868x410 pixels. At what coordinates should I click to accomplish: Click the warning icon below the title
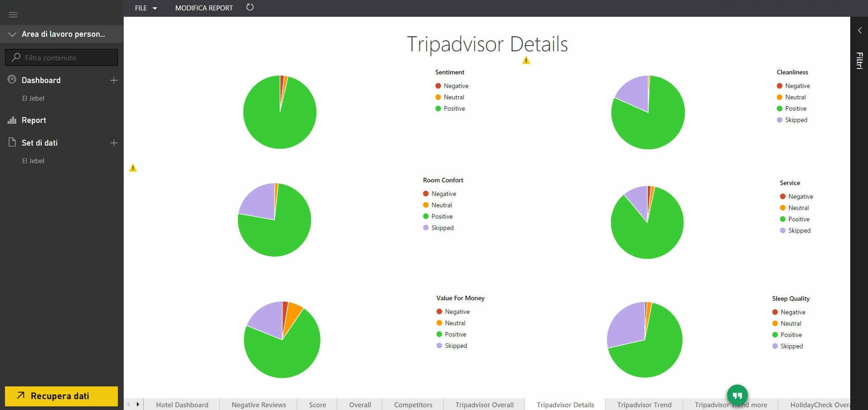(526, 60)
